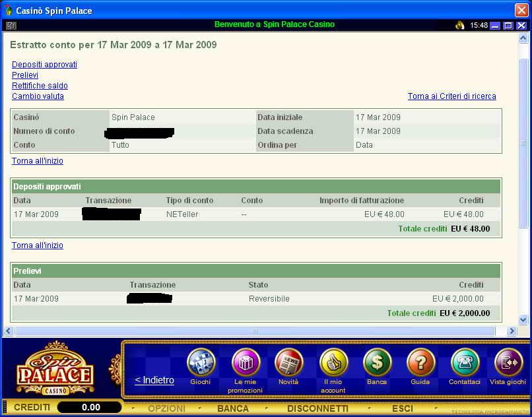Open the Rettifiche saldo link

click(40, 86)
